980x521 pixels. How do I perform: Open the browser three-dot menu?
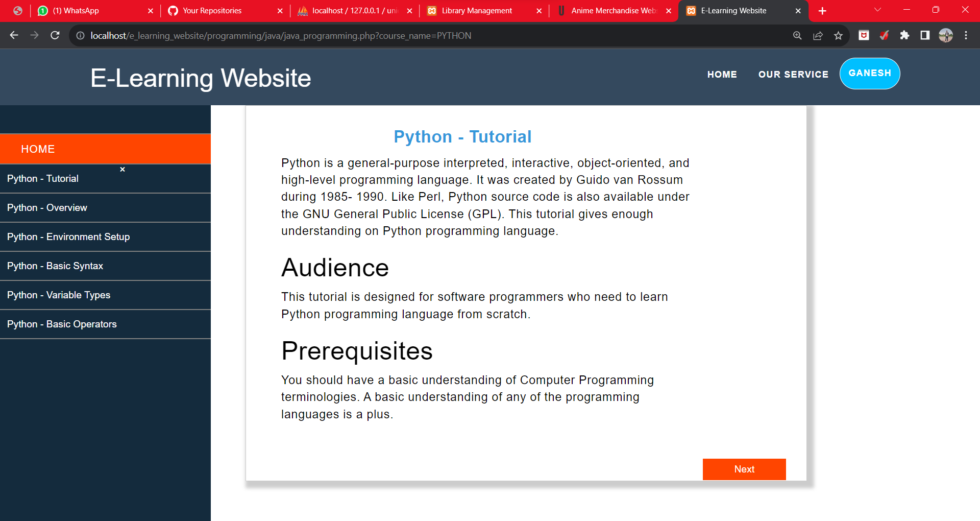point(966,36)
